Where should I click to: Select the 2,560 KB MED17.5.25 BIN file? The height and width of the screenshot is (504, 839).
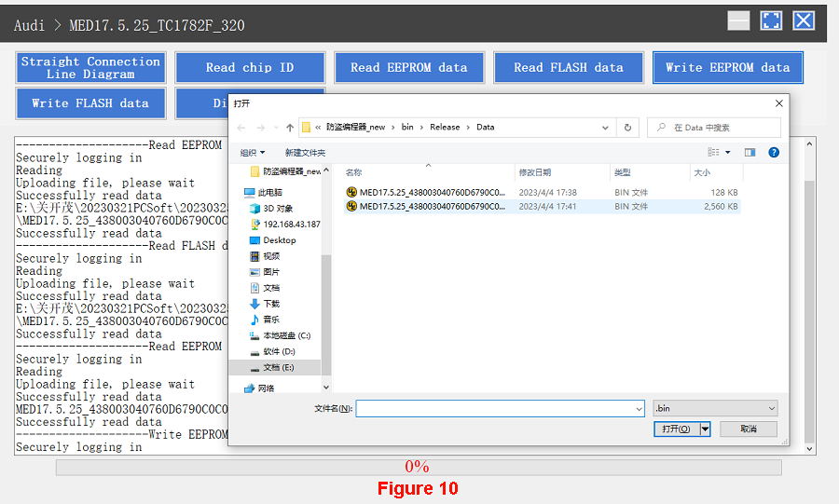542,206
